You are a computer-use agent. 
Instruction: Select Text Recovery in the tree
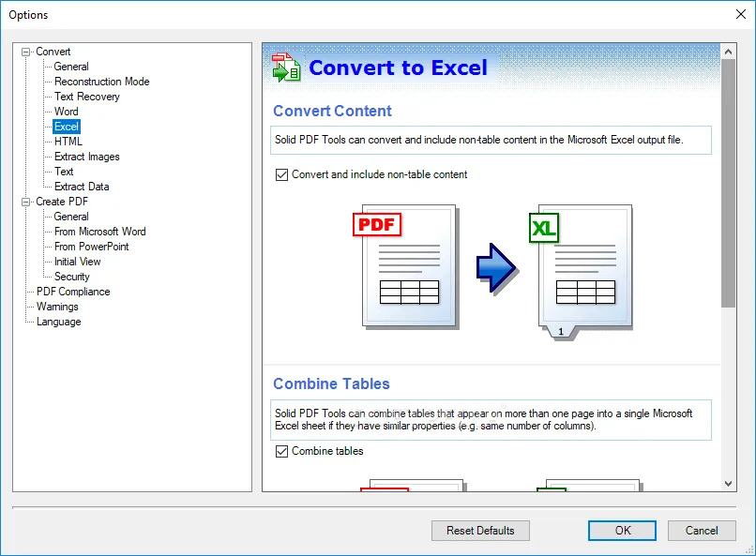pos(87,97)
